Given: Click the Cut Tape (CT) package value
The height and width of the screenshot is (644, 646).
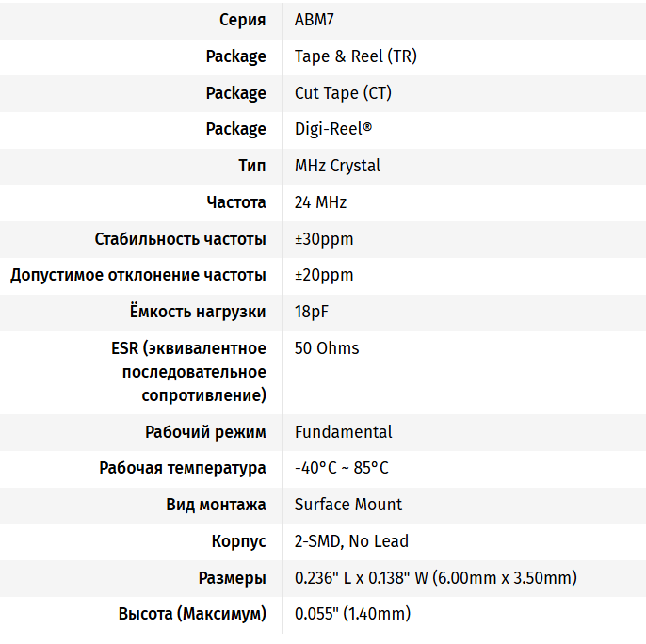Looking at the screenshot, I should coord(343,93).
